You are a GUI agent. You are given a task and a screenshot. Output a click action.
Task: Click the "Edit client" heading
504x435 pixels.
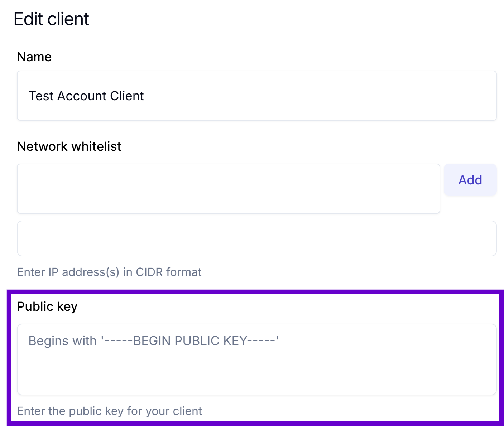[x=51, y=19]
